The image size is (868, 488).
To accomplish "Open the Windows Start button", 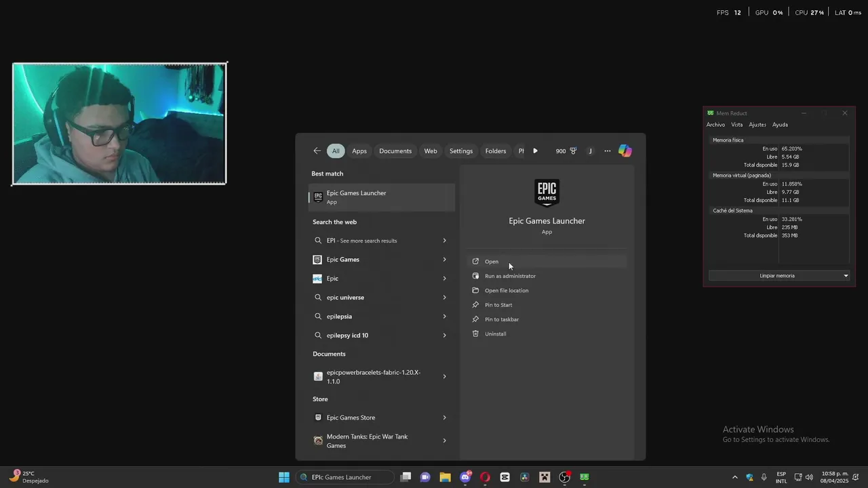I will (284, 477).
